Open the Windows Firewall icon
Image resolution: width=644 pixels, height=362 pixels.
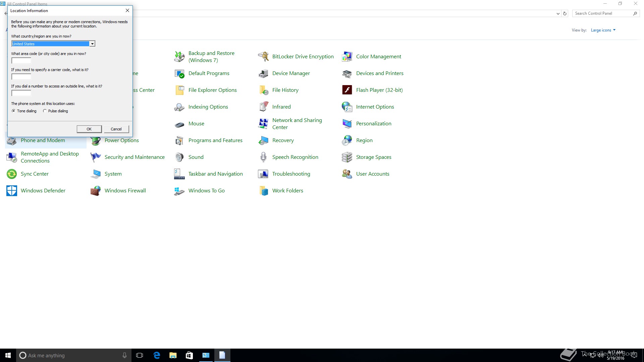click(x=96, y=191)
